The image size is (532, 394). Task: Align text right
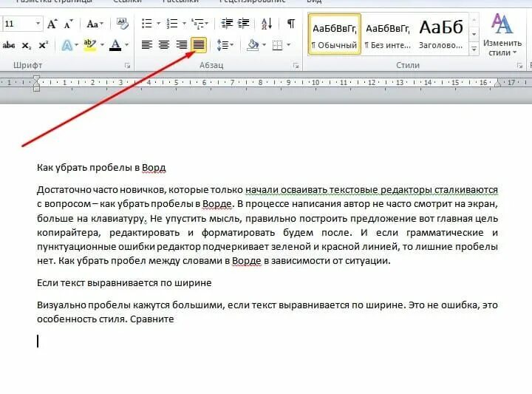coord(182,45)
